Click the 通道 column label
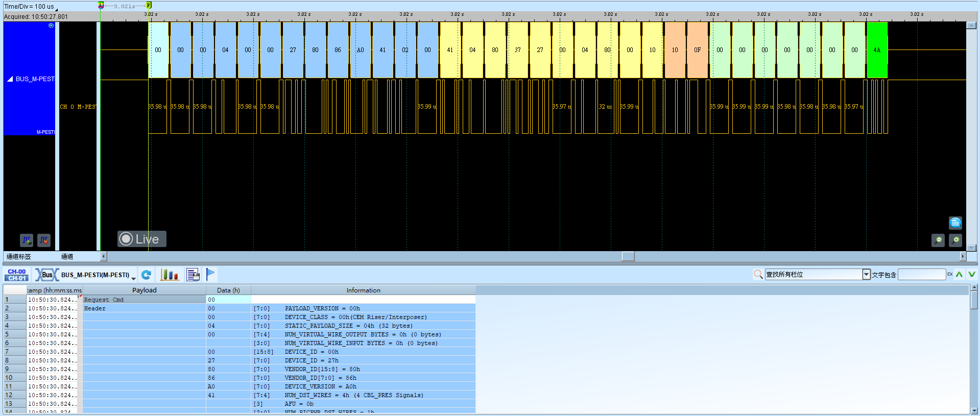Viewport: 980px width, 416px height. [x=67, y=257]
